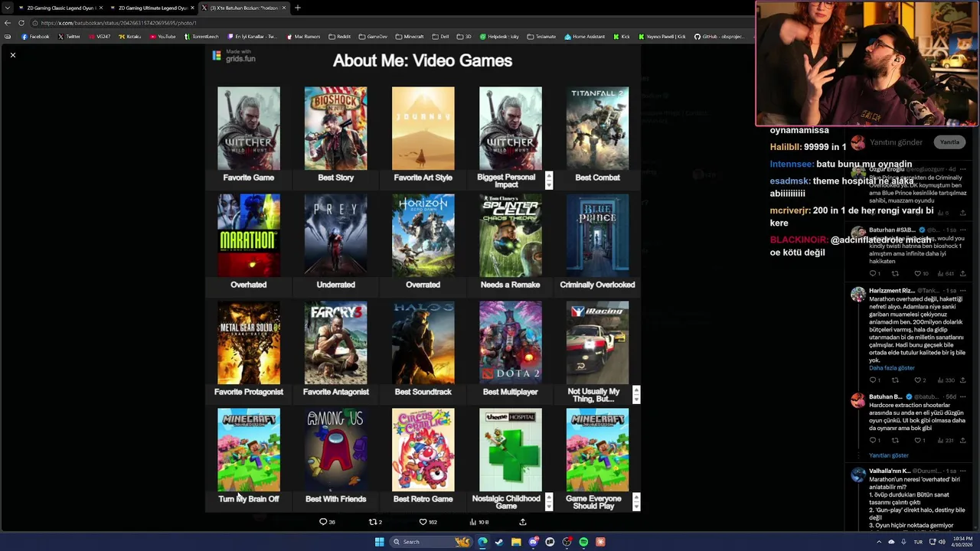The height and width of the screenshot is (551, 980).
Task: Select the Theme Hospital cover
Action: [510, 449]
